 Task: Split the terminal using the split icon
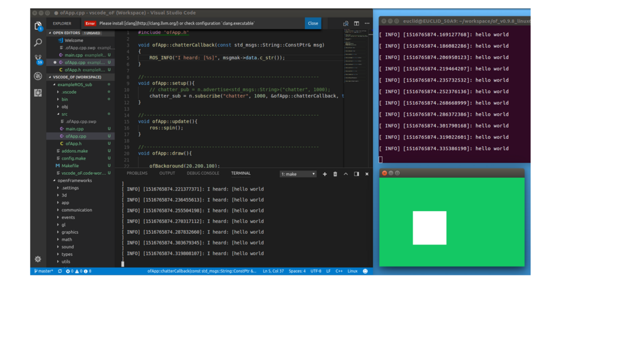(356, 174)
